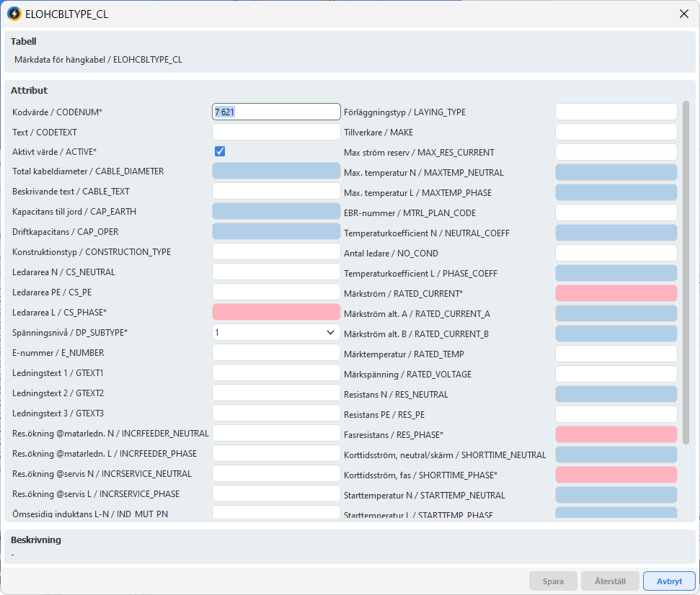Click the Förläggningstyp / LAYING_TYPE field

pyautogui.click(x=616, y=112)
